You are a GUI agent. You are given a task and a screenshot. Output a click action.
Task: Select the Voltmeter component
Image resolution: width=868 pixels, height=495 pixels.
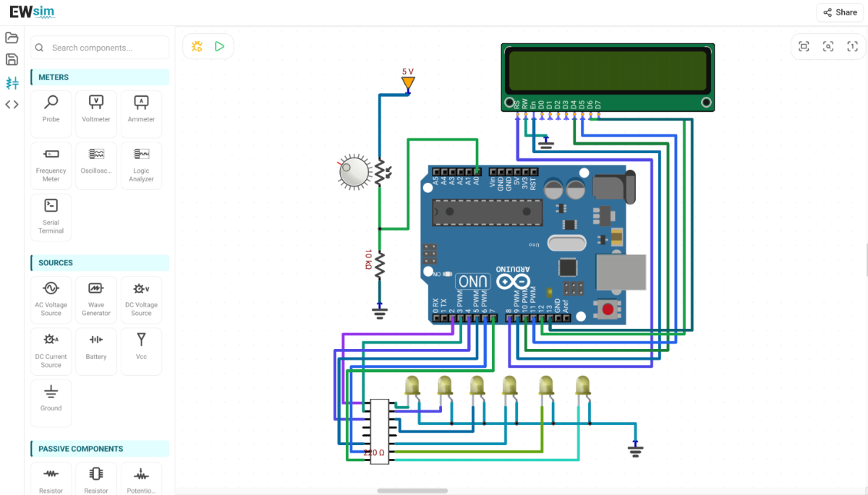(x=96, y=114)
